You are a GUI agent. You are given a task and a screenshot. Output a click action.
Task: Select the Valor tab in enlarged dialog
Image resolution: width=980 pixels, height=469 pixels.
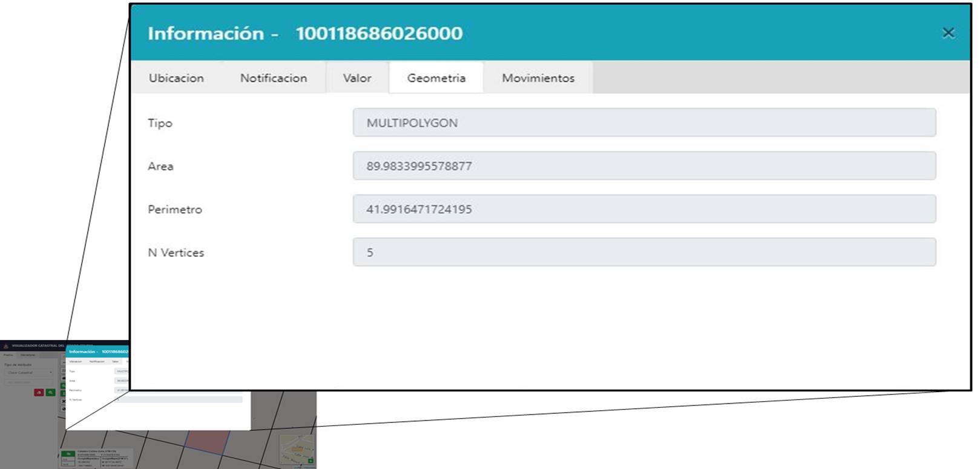pyautogui.click(x=357, y=78)
